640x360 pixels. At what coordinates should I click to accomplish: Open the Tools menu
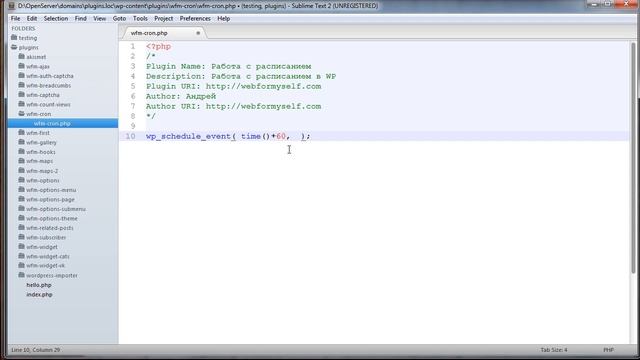click(x=140, y=18)
